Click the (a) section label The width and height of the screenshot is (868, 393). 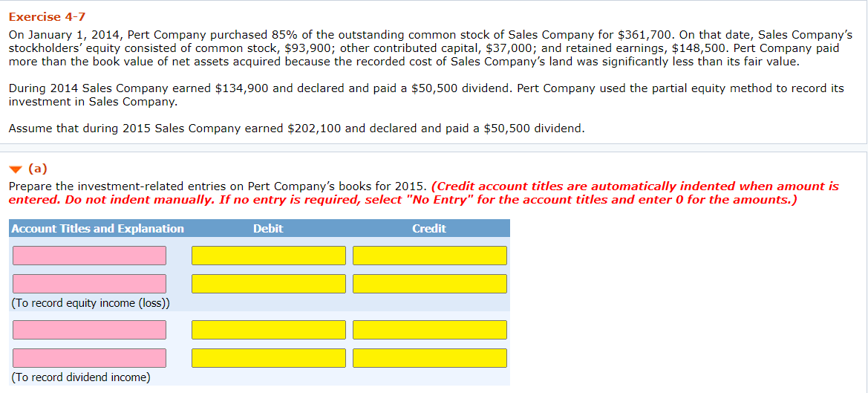click(x=37, y=169)
